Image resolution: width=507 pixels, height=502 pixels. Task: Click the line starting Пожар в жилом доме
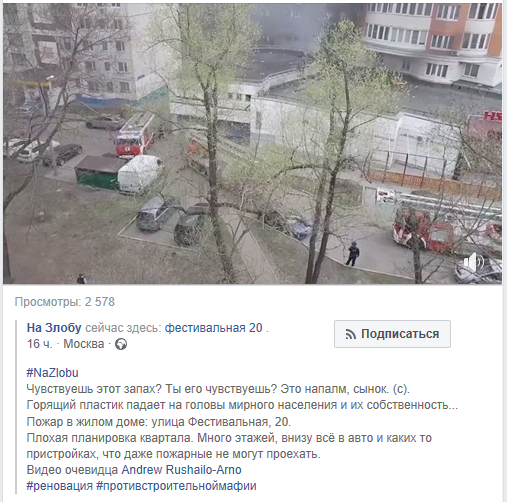159,422
